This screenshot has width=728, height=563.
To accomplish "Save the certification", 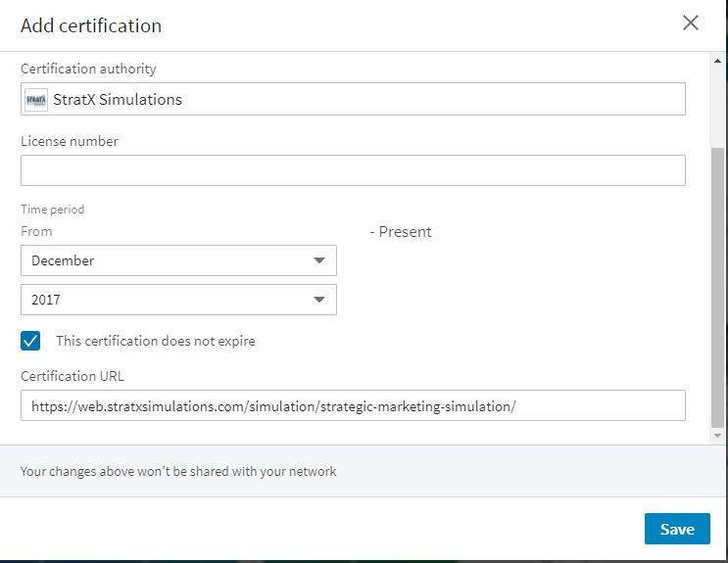I will coord(676,529).
